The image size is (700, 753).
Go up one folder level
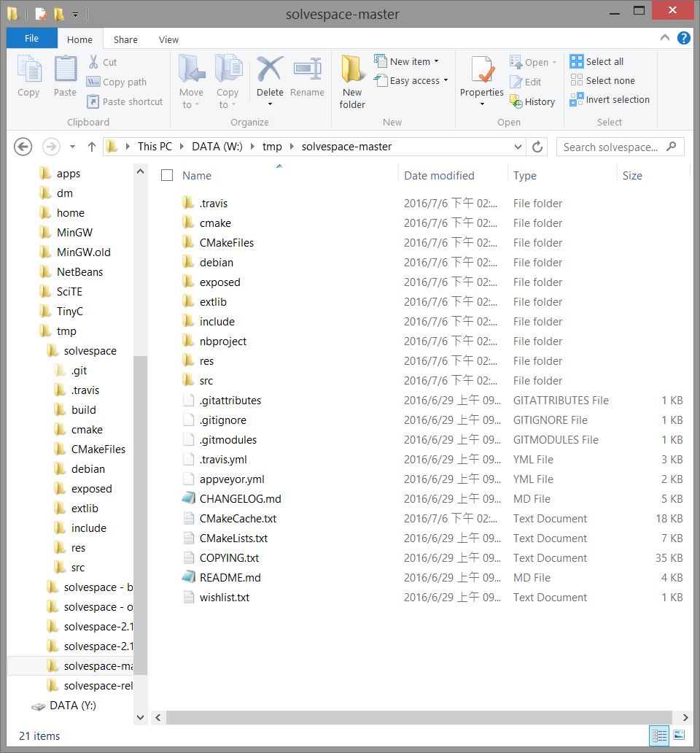click(x=92, y=147)
